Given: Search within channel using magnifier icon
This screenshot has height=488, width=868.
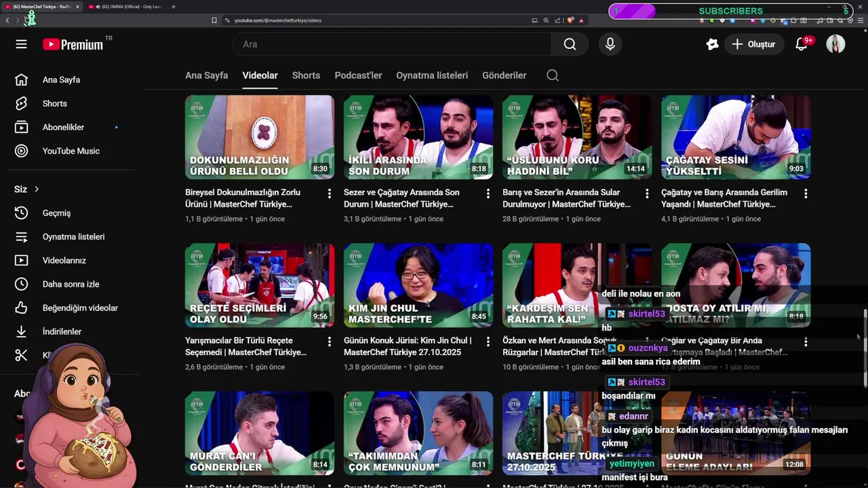Looking at the screenshot, I should tap(553, 75).
